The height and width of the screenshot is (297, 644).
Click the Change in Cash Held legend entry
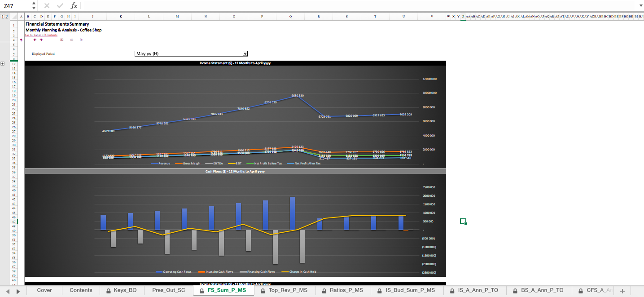(x=299, y=272)
